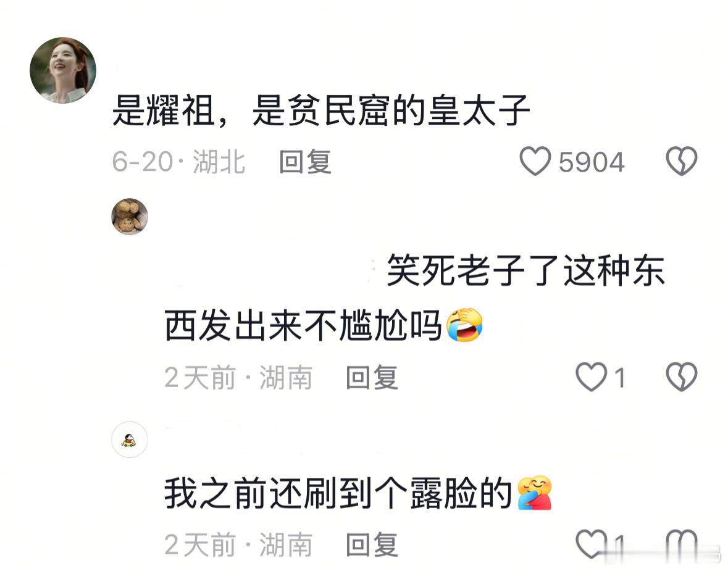Select the reply text 西发出来不尴尬吗

tap(303, 325)
